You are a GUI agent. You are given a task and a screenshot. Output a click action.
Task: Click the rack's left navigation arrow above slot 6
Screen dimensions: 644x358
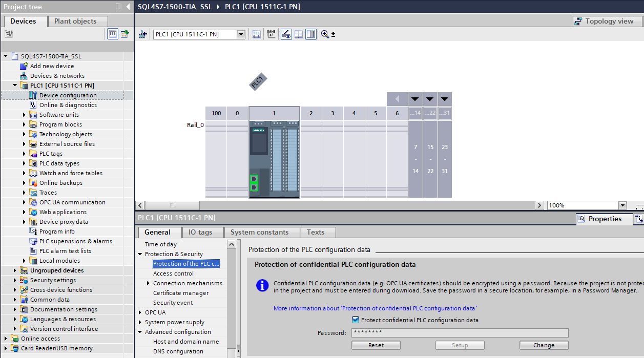coord(397,99)
